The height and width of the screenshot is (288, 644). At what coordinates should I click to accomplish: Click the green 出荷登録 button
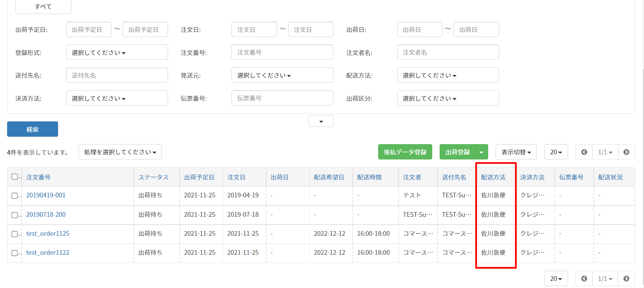(x=458, y=152)
